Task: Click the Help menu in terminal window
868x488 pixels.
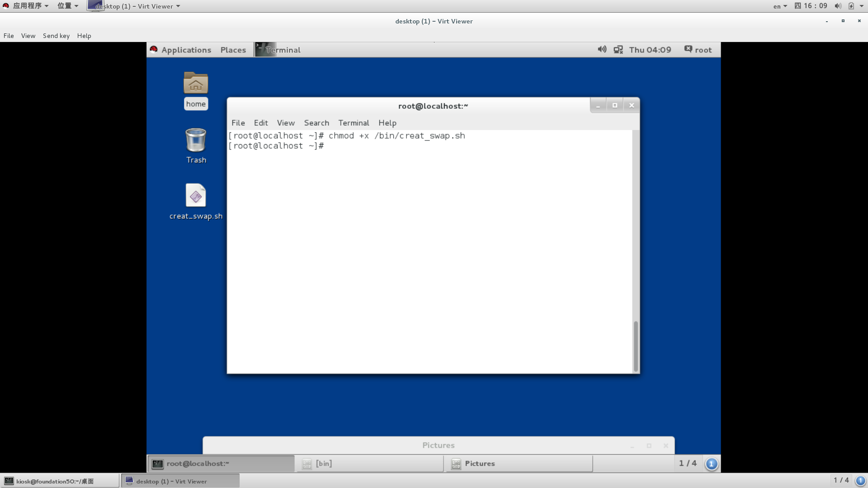Action: 387,123
